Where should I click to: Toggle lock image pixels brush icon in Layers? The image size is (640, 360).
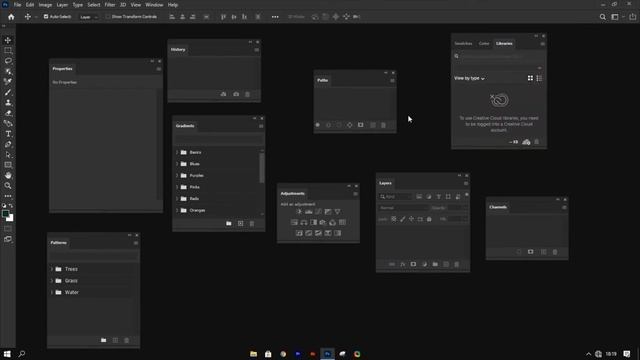[403, 219]
